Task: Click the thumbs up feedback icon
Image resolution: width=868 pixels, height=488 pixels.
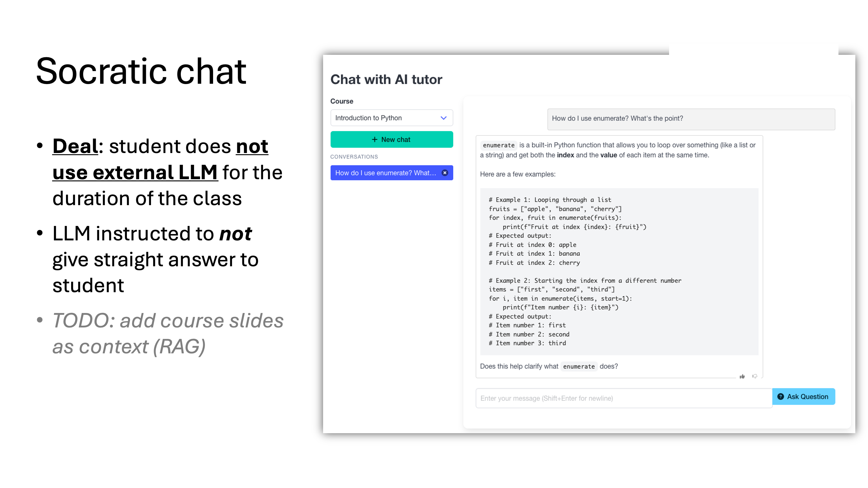Action: pos(742,377)
